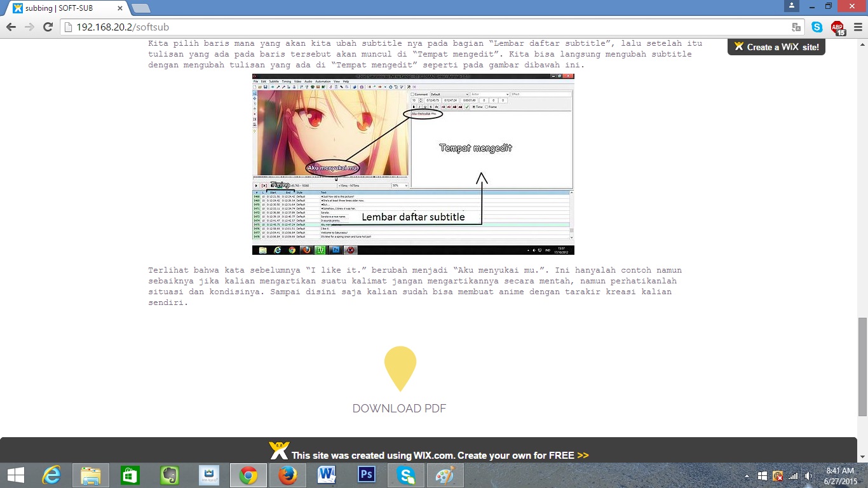
Task: Reload the current page
Action: tap(48, 27)
